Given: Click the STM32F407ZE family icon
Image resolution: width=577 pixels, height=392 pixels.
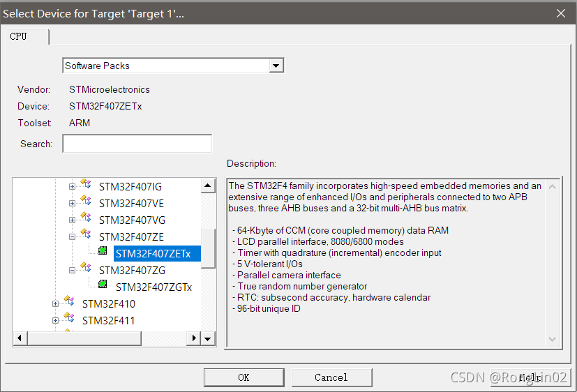Looking at the screenshot, I should pos(86,234).
